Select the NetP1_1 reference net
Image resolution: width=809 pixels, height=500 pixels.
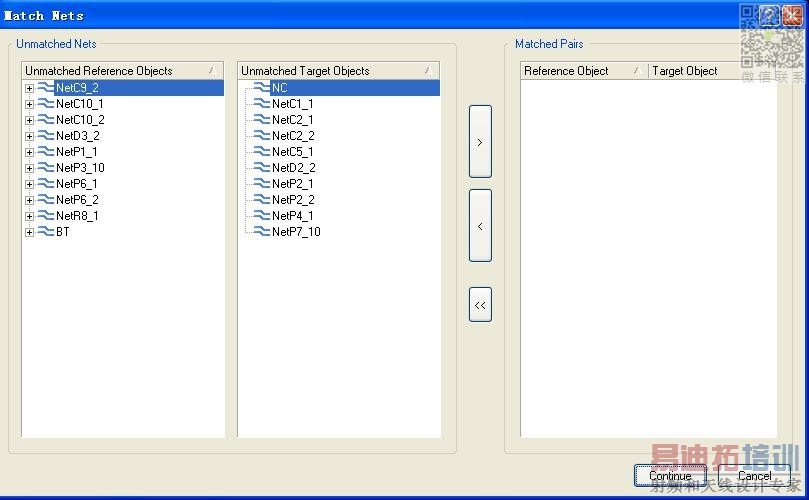coord(77,152)
